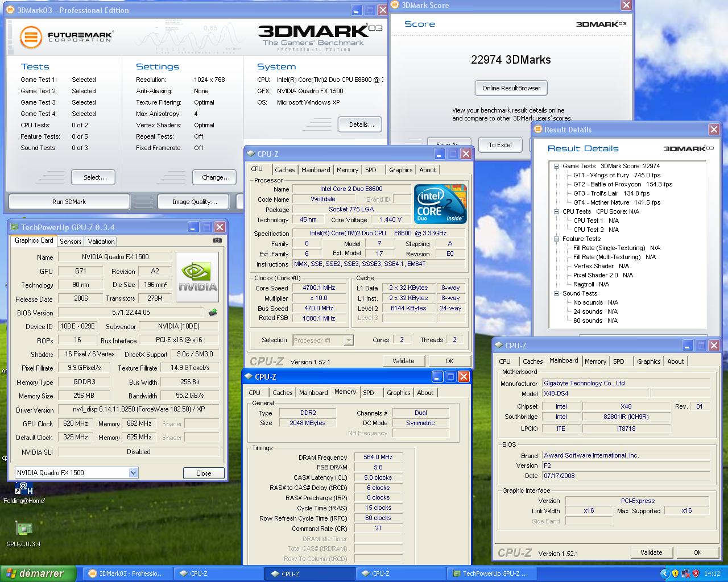Select Pixel Shader 2.0 result row
The width and height of the screenshot is (728, 582).
603,275
